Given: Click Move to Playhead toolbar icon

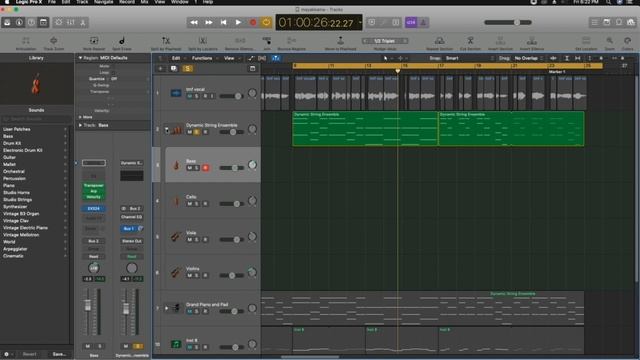Looking at the screenshot, I should [x=340, y=40].
